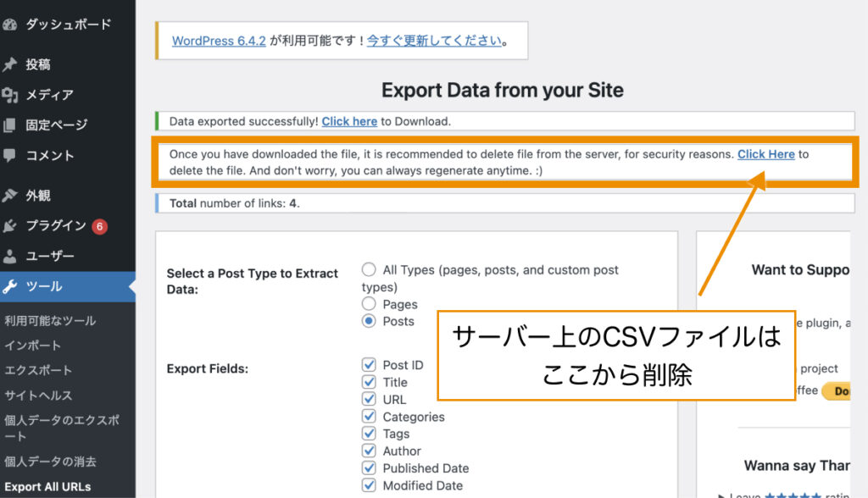Uncheck the Post ID export field
Image resolution: width=868 pixels, height=498 pixels.
point(369,364)
